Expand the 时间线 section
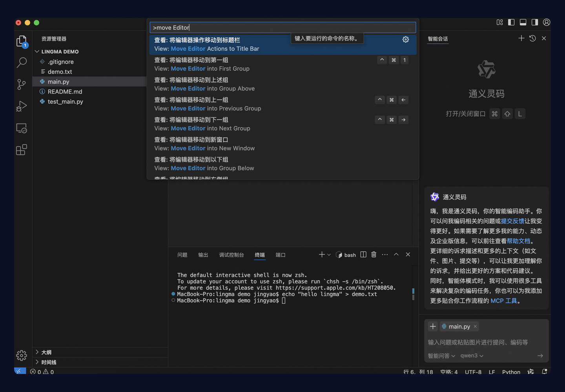 [49, 362]
